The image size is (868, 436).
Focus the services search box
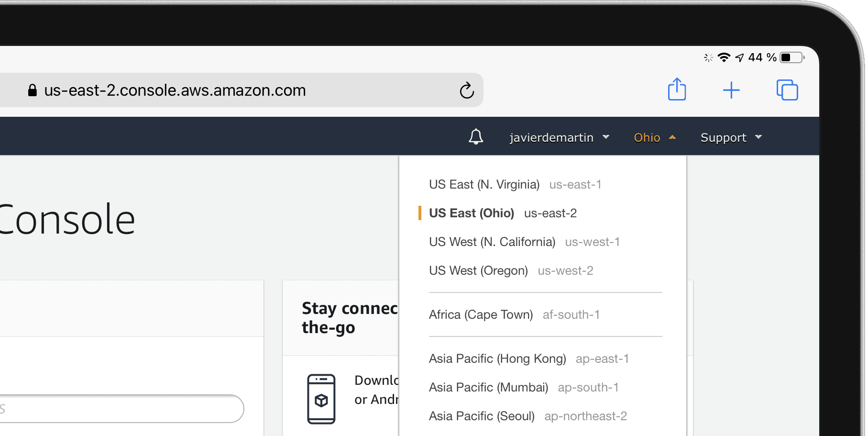pyautogui.click(x=122, y=409)
